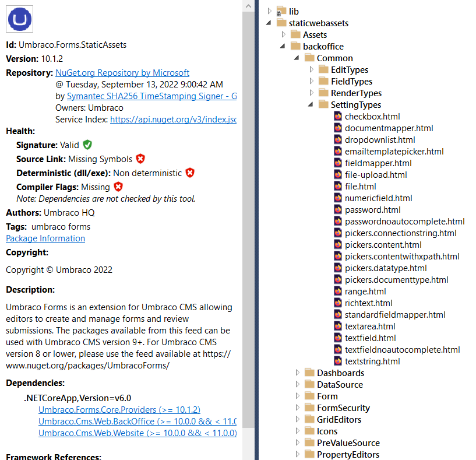Click the red Deterministic warning shield icon
Image resolution: width=476 pixels, height=460 pixels.
tap(190, 173)
